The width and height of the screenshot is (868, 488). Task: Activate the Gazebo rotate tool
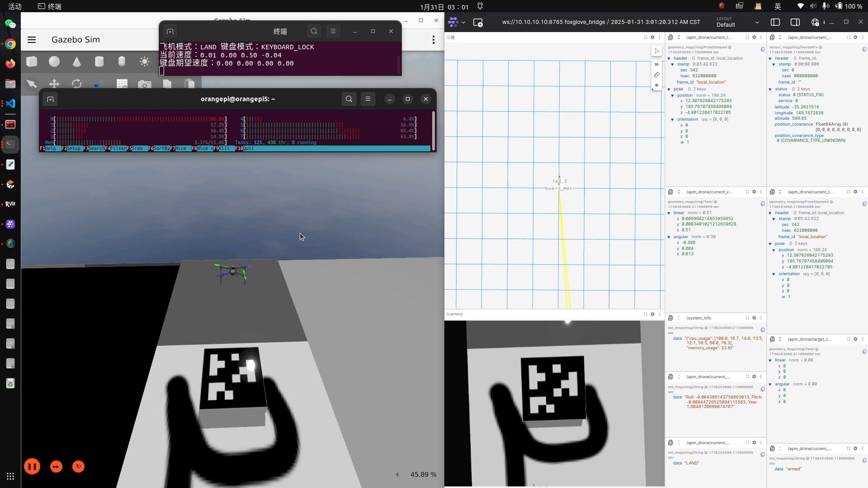point(77,84)
